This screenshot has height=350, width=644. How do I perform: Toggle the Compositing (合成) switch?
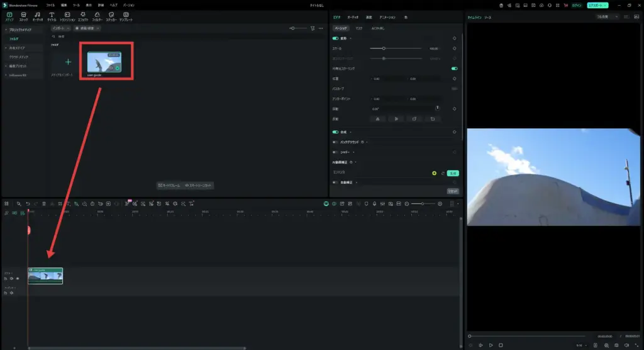pyautogui.click(x=335, y=132)
